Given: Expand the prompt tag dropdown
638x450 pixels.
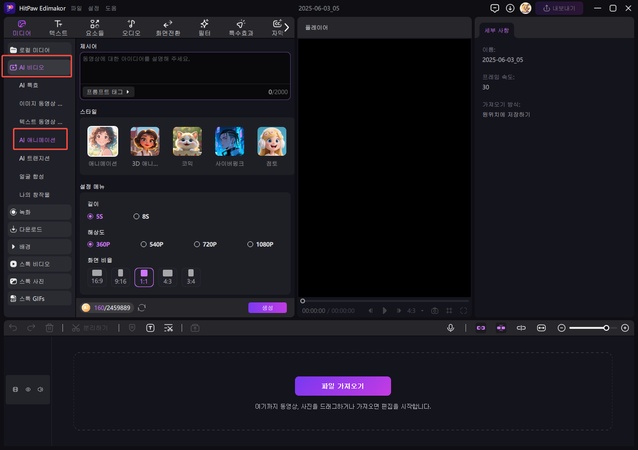Looking at the screenshot, I should pos(108,92).
